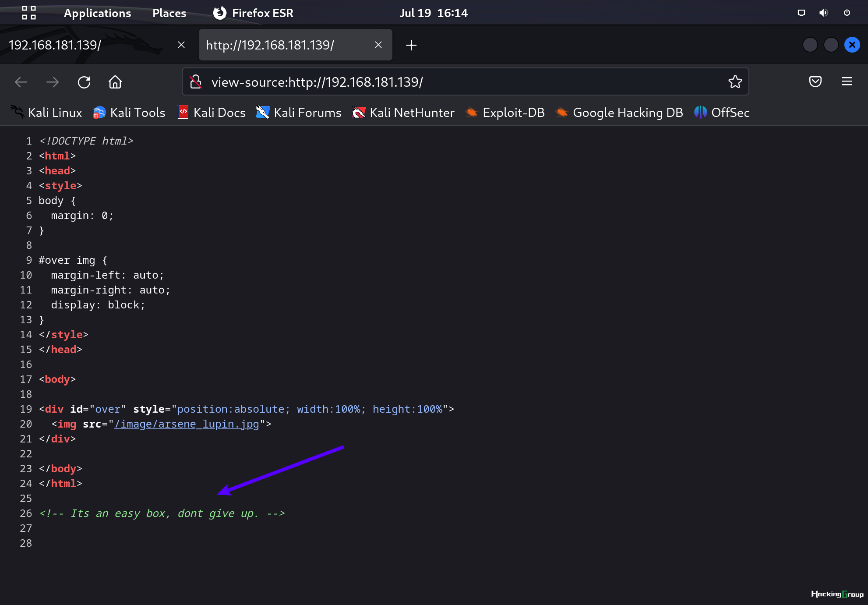Open the Applications menu

[x=97, y=13]
